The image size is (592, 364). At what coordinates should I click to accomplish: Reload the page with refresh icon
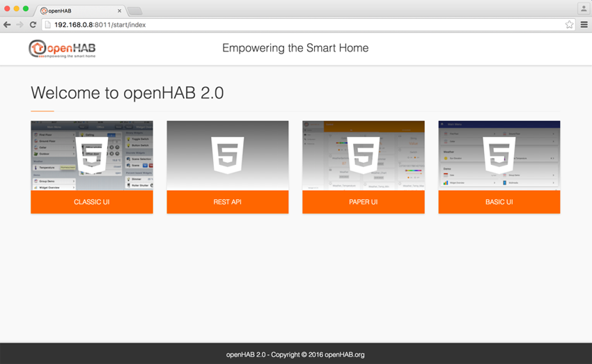click(x=33, y=24)
